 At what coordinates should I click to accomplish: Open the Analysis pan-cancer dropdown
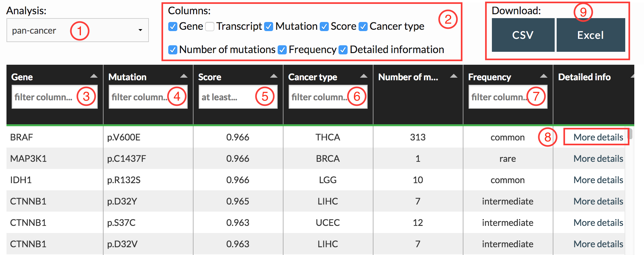[77, 30]
